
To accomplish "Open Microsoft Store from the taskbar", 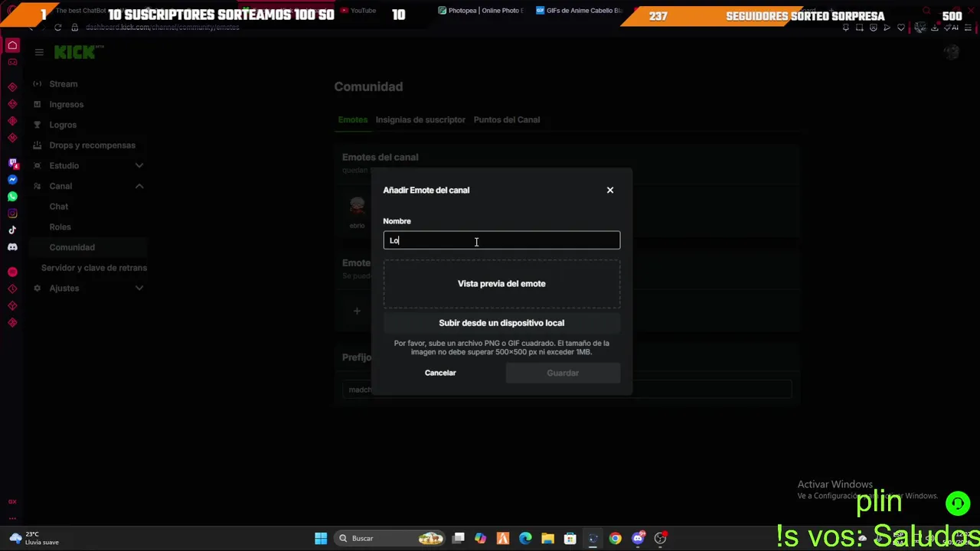I will click(x=570, y=539).
